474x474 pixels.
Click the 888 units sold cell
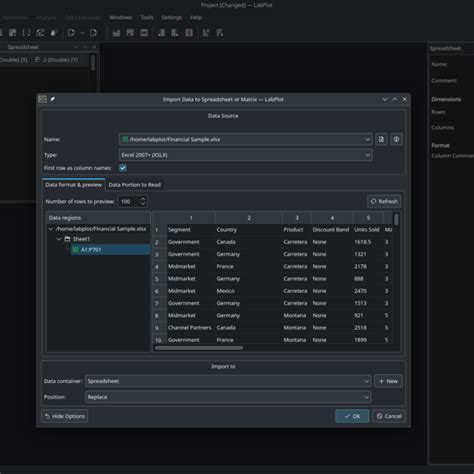pos(368,279)
